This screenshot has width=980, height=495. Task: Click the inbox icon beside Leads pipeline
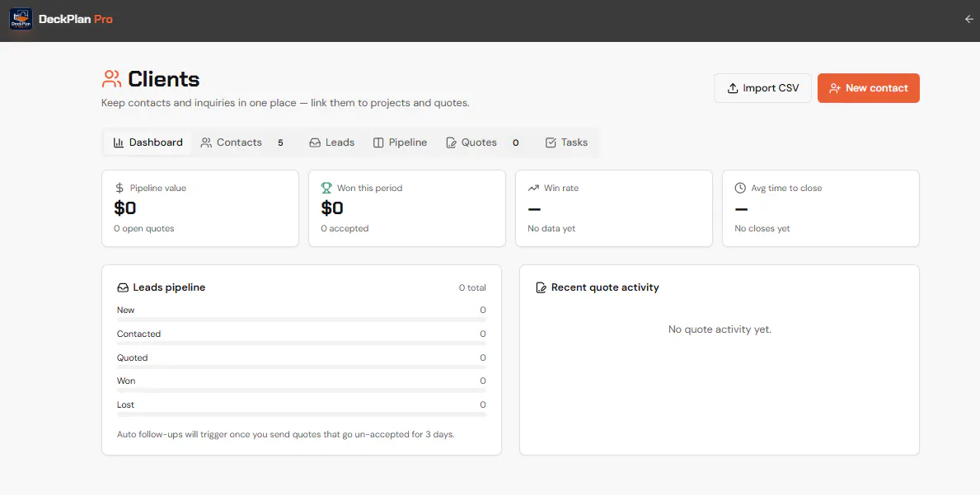click(x=123, y=287)
